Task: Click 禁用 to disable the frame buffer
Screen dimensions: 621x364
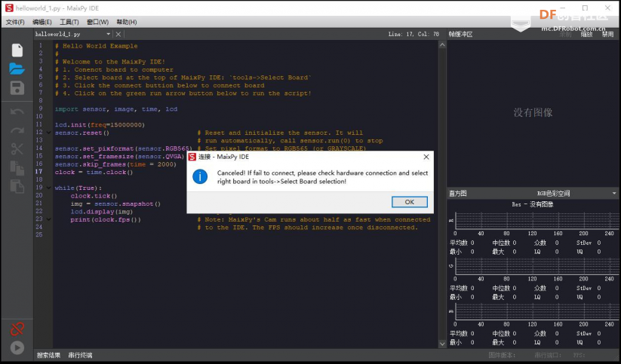Action: coord(608,35)
